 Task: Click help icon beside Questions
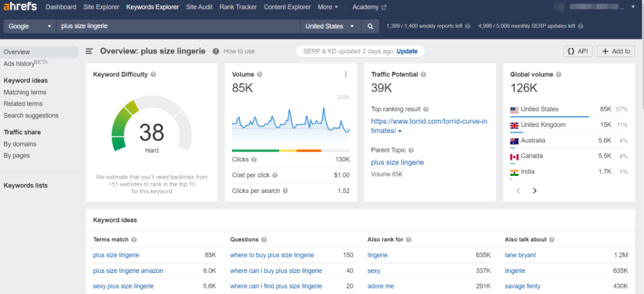coord(264,240)
